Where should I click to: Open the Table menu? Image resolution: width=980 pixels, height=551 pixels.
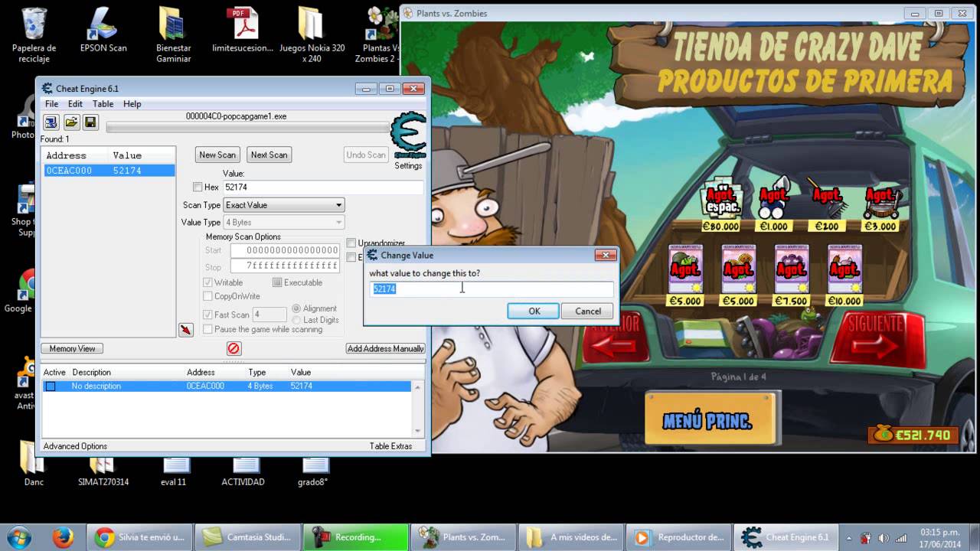click(103, 104)
